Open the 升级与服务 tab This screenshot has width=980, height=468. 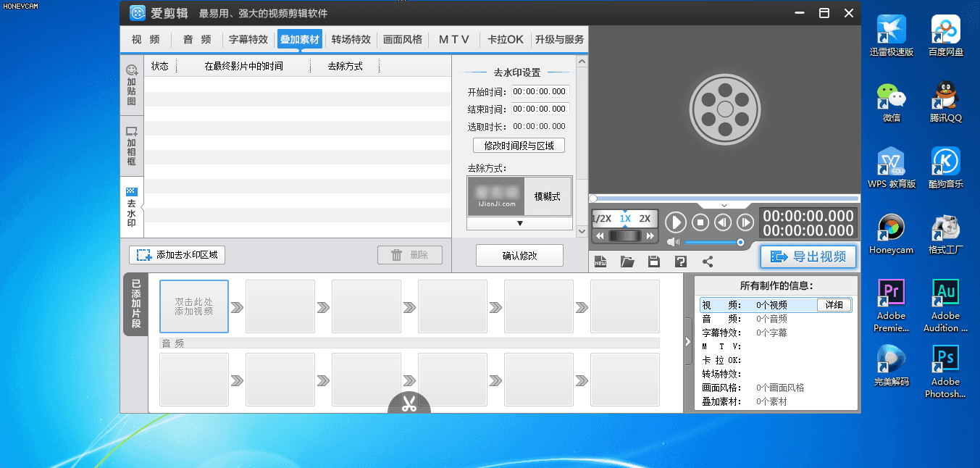tap(559, 40)
